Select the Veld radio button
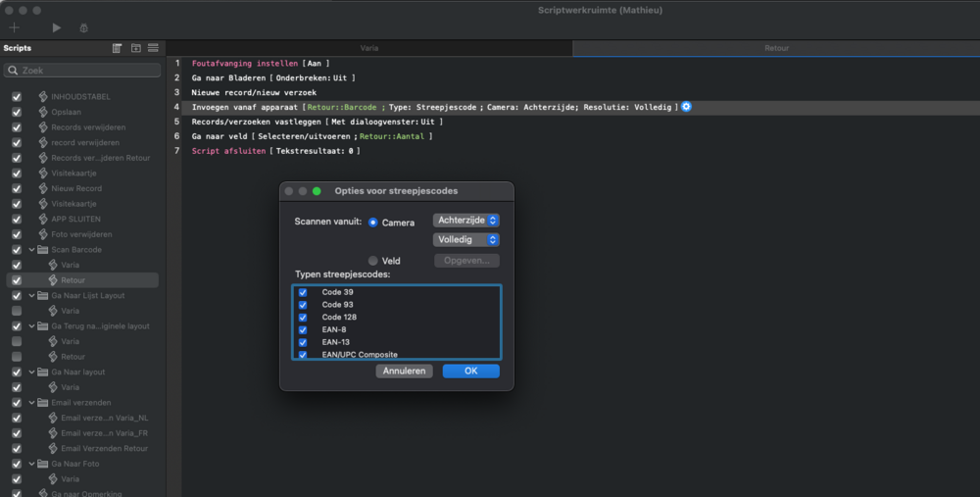 pos(372,261)
